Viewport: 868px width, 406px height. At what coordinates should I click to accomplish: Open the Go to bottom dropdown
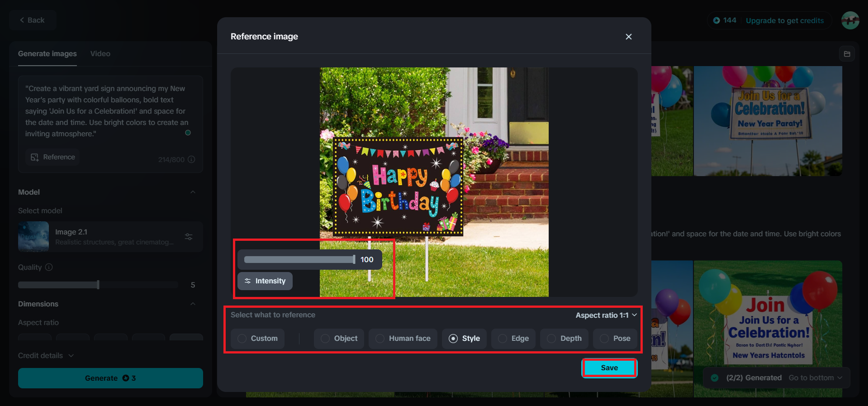click(x=816, y=378)
